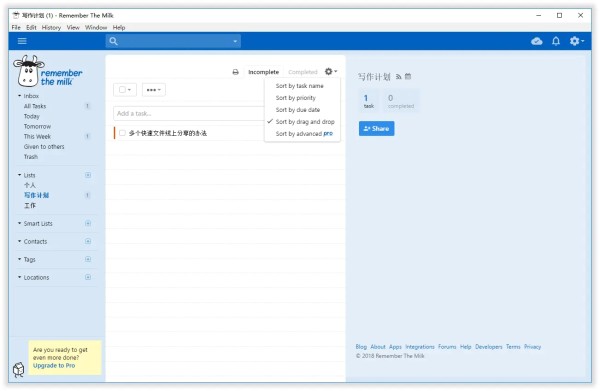
Task: Open the hamburger menu in blue toolbar
Action: tap(22, 41)
